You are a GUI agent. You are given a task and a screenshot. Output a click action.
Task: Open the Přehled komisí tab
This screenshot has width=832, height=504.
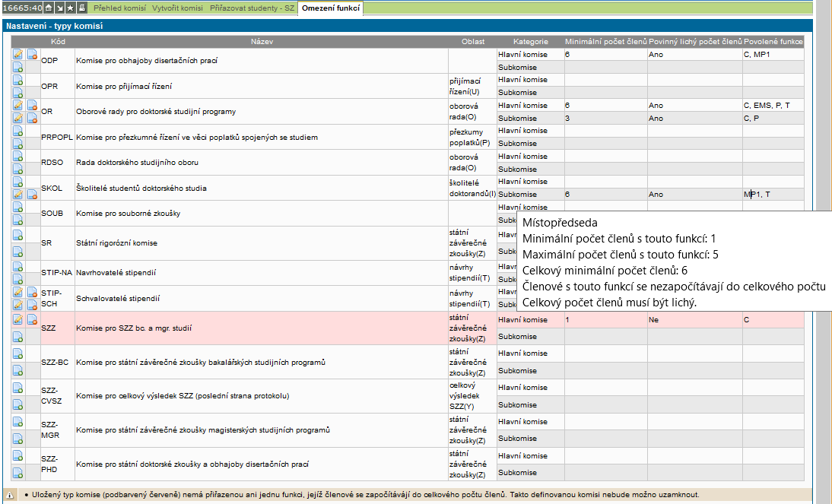(x=120, y=8)
